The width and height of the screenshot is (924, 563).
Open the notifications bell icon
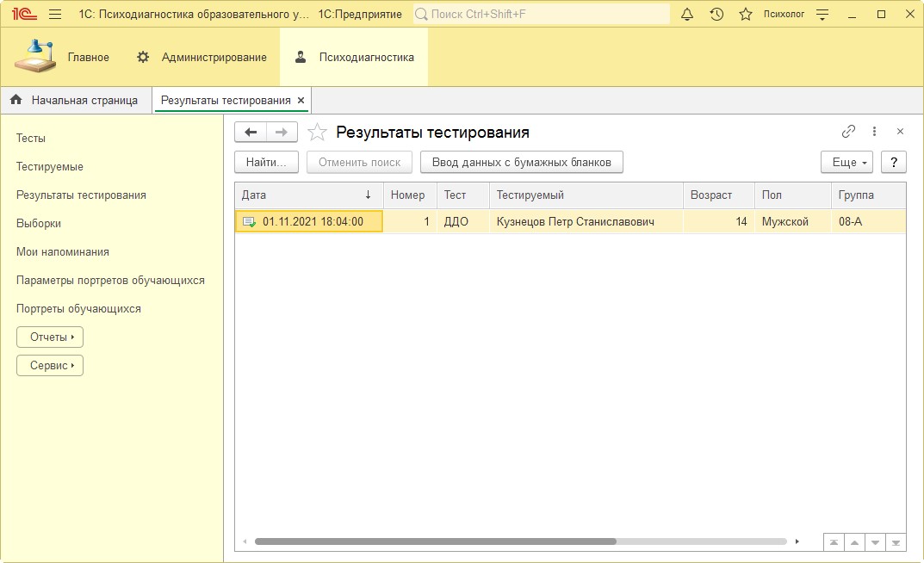pos(687,15)
